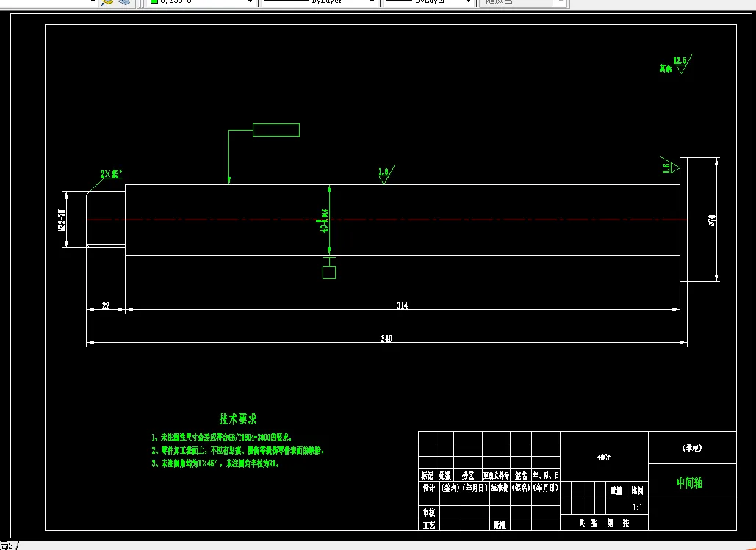Select the 其余 roughness label

(x=666, y=68)
